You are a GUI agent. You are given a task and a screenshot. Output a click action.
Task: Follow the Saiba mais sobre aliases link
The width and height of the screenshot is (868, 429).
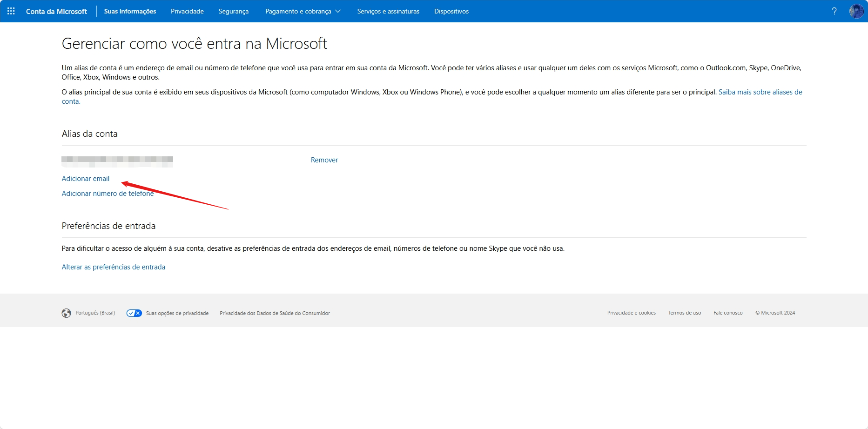[760, 92]
